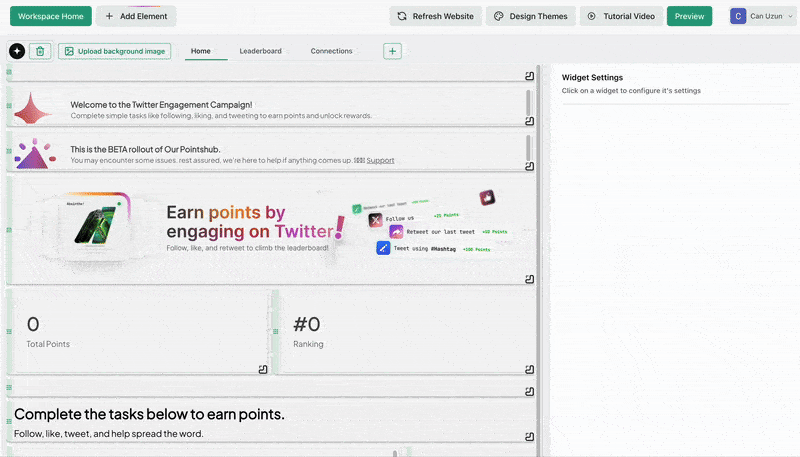
Task: Click Follow, like, tweet, and help text
Action: (x=109, y=434)
